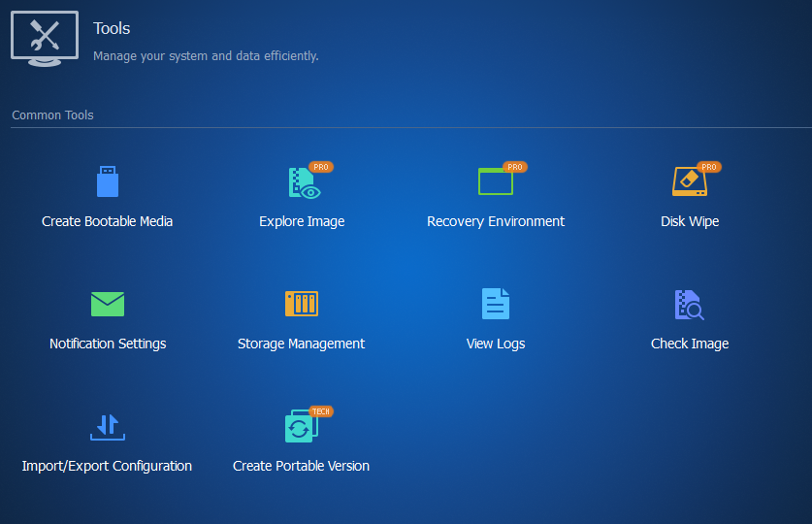Image resolution: width=812 pixels, height=524 pixels.
Task: Click the TECH badge on Create Portable Version
Action: [x=321, y=411]
